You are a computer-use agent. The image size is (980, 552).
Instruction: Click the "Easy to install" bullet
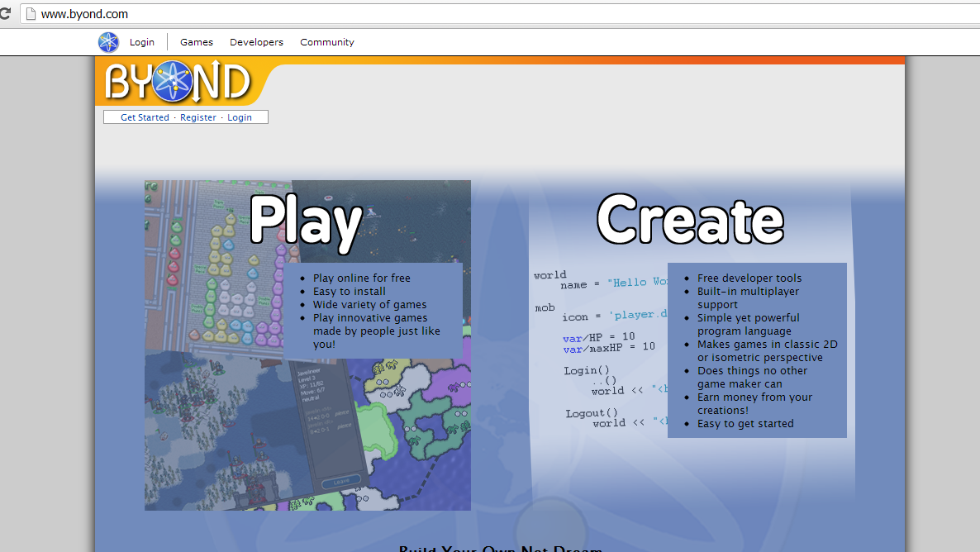pyautogui.click(x=350, y=292)
